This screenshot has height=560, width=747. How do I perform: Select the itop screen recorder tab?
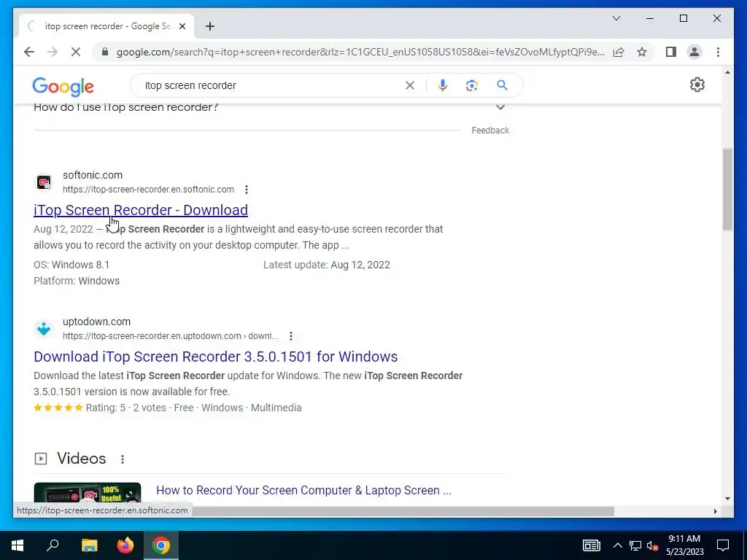tap(107, 26)
